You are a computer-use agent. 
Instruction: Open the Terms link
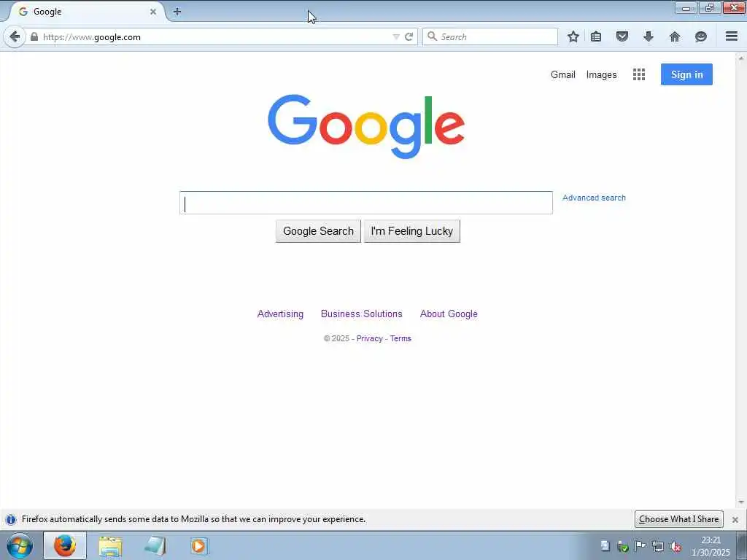tap(400, 338)
